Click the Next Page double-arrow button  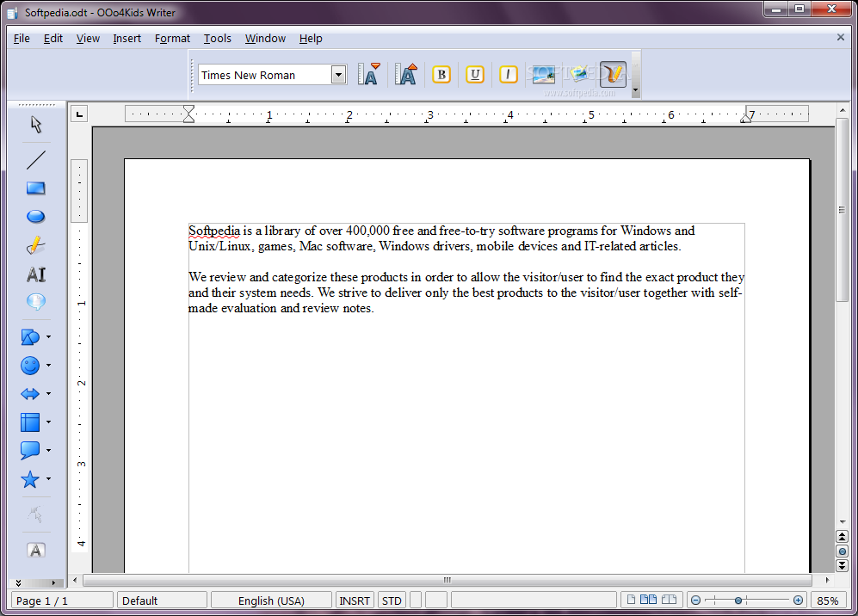click(x=843, y=565)
